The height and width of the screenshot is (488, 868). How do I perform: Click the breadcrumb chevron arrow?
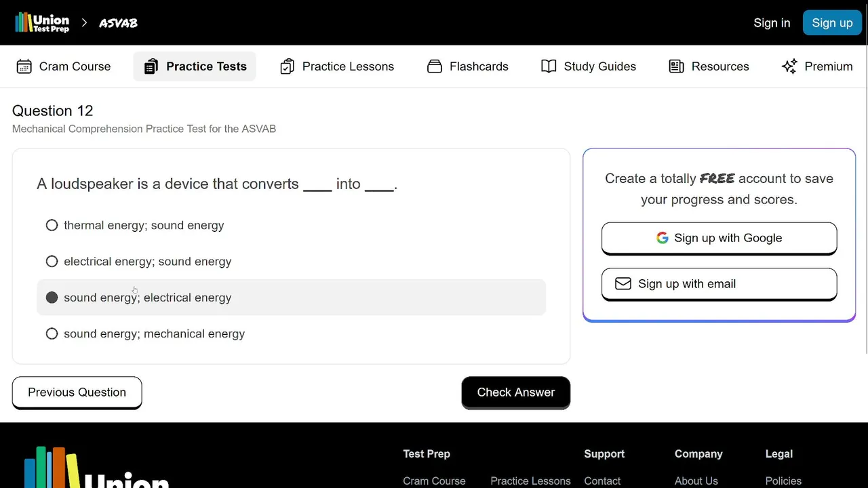(84, 23)
